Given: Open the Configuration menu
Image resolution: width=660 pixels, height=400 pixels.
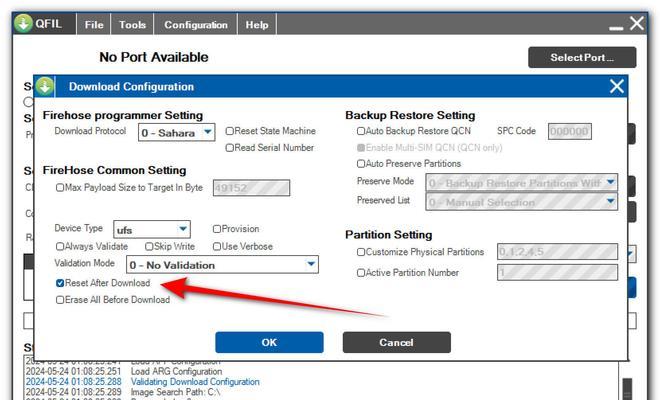Looking at the screenshot, I should pos(196,24).
